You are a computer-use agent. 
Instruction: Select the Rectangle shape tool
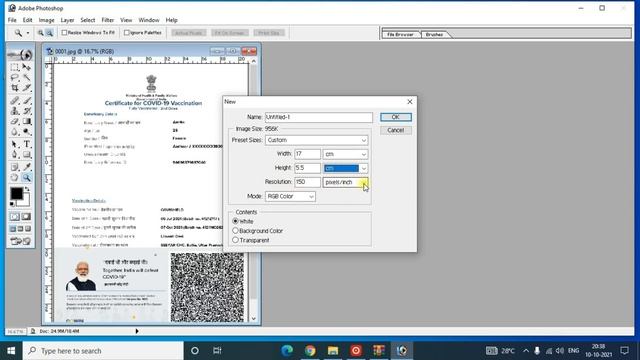click(27, 155)
